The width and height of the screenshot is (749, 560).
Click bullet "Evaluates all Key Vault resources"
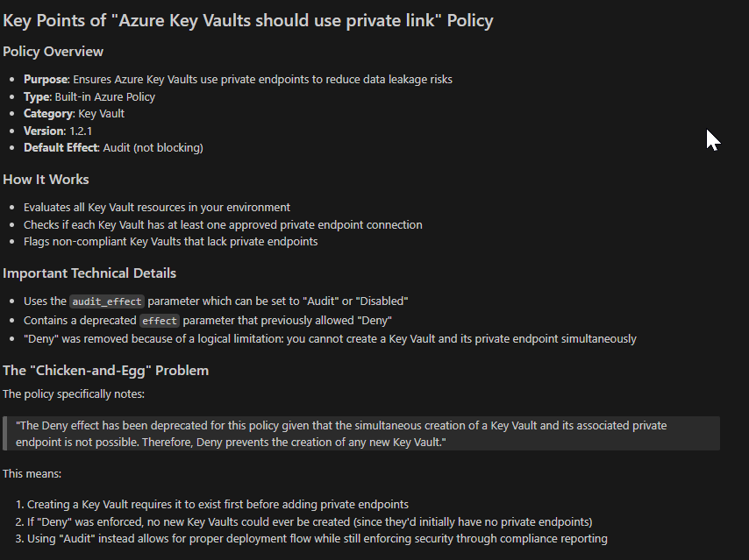tap(156, 208)
